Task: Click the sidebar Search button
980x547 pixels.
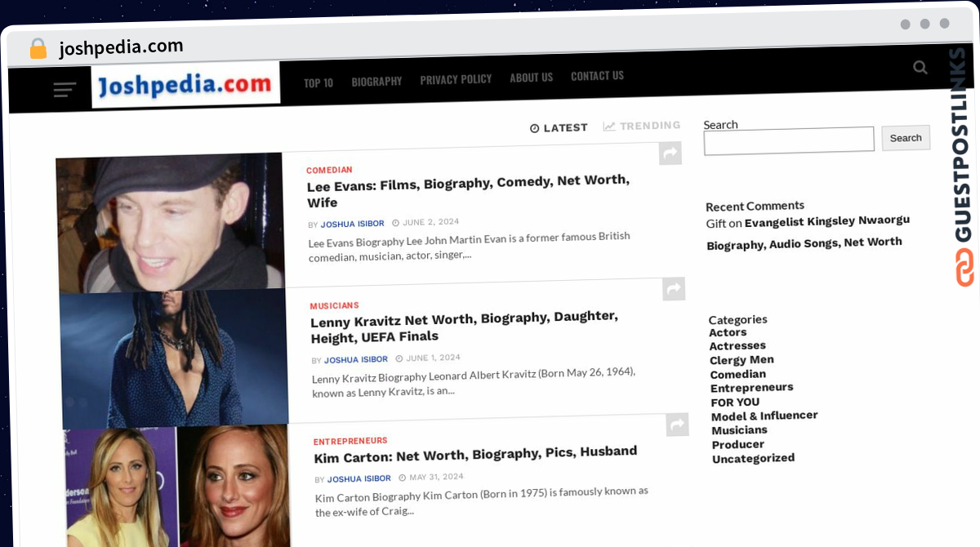Action: 906,138
